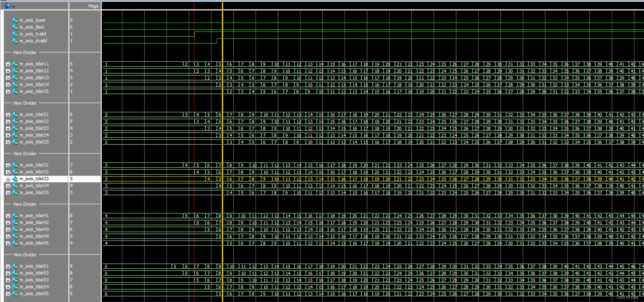Expand the m_axis_tdat41 bus

pos(8,216)
